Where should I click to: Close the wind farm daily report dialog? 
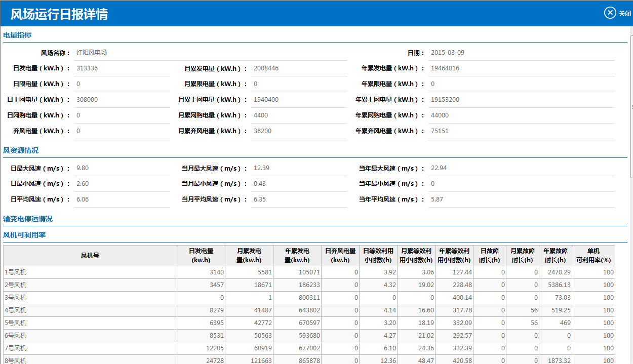(617, 13)
